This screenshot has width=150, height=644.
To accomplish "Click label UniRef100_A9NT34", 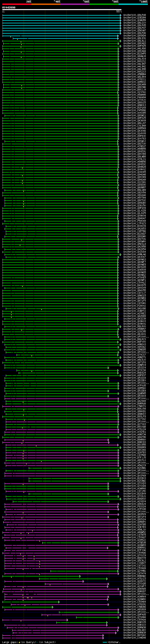I will [135, 434].
